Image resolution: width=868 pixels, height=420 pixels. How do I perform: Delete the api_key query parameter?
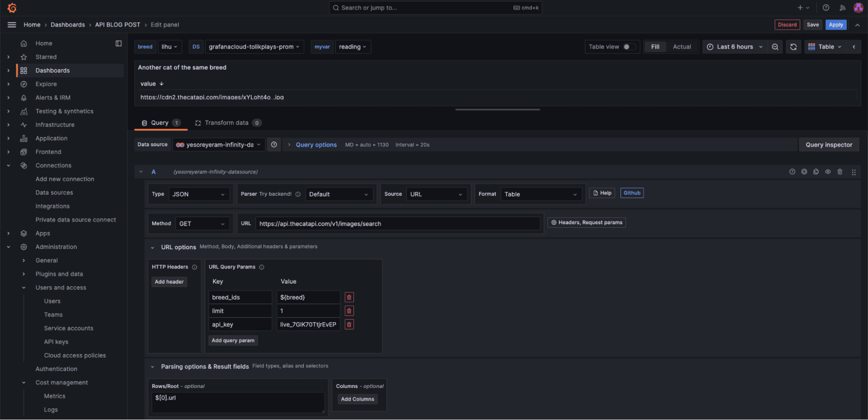pyautogui.click(x=349, y=324)
